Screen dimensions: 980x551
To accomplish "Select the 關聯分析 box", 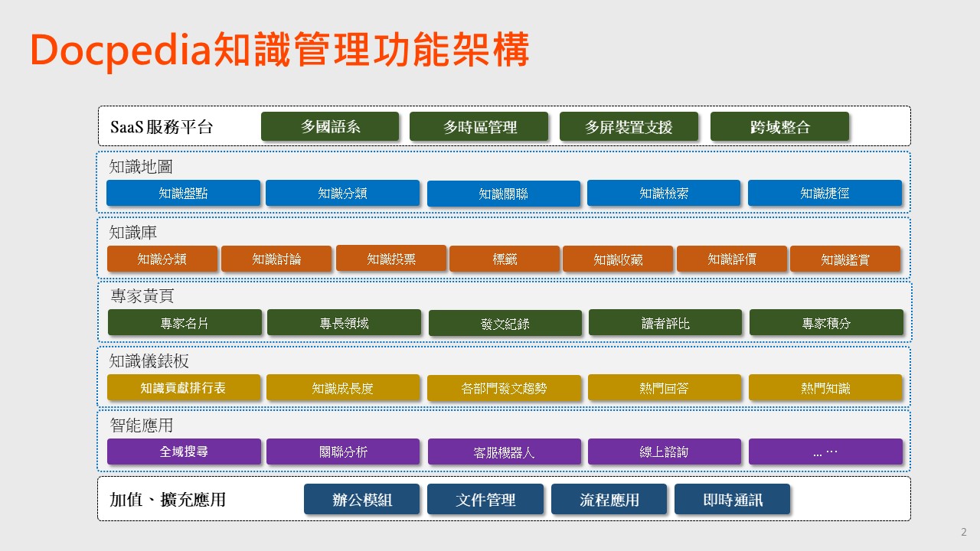I will (343, 452).
